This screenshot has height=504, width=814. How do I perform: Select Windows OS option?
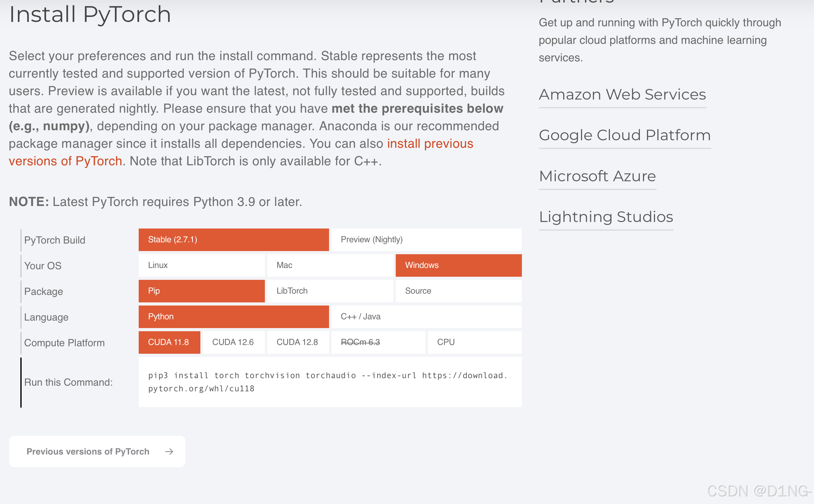point(458,265)
